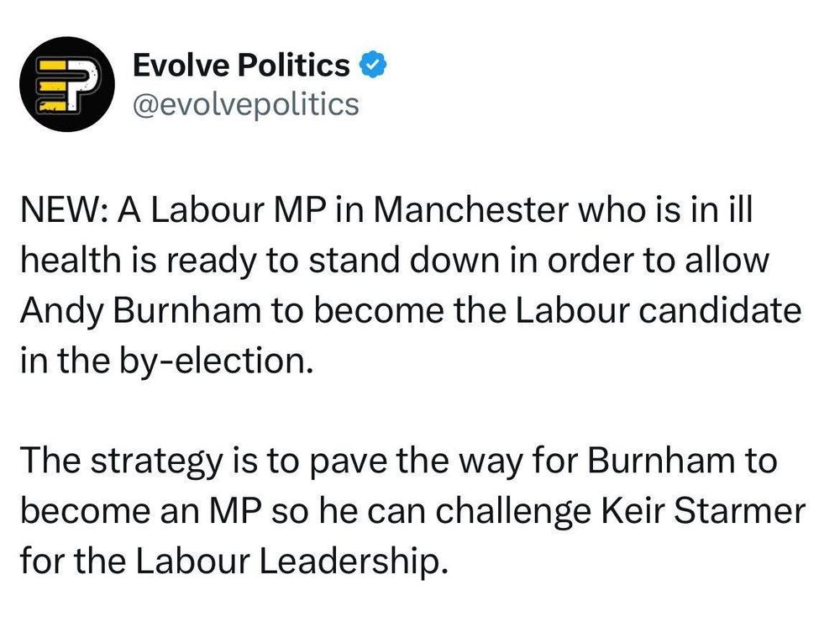This screenshot has height=617, width=840.
Task: Click the Evolve Politics profile avatar
Action: 66,85
